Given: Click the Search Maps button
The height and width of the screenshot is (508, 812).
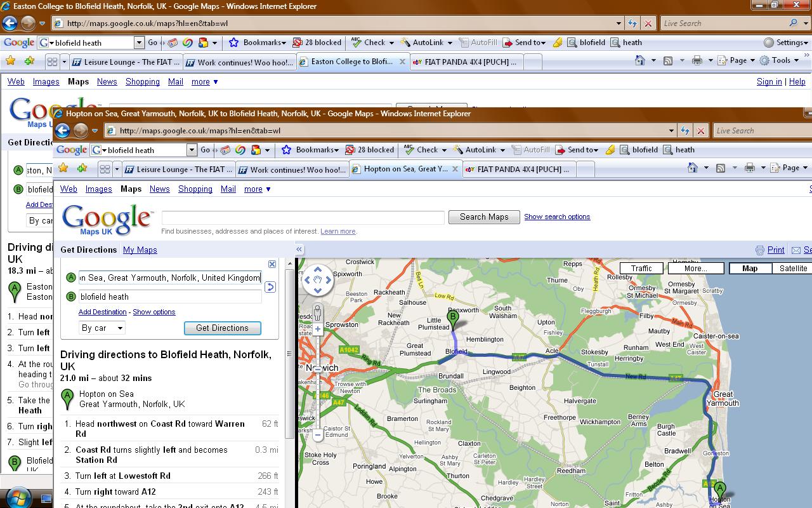Looking at the screenshot, I should (x=484, y=217).
